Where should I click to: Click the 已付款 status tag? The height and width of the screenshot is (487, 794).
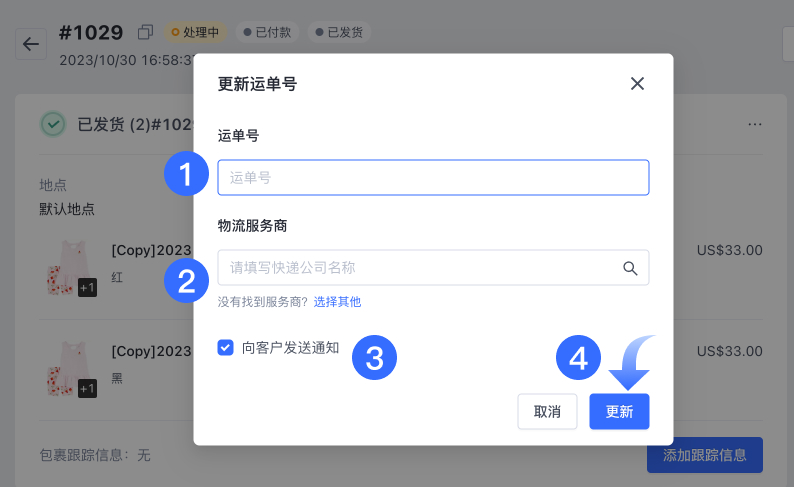pos(267,32)
